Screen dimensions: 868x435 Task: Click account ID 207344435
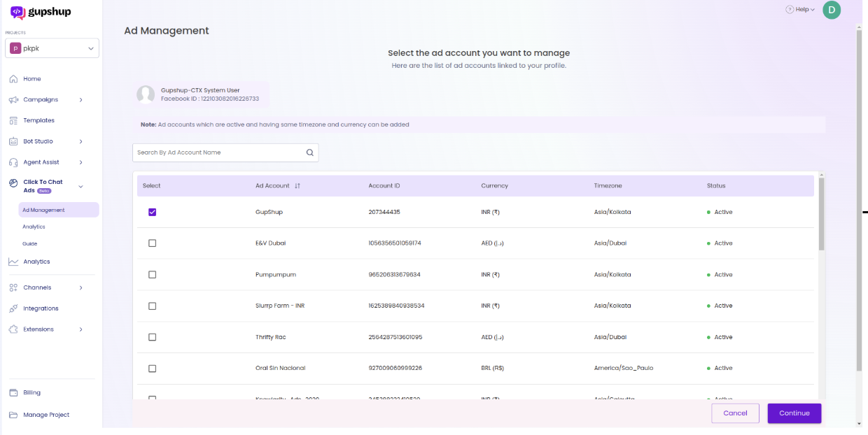(384, 212)
